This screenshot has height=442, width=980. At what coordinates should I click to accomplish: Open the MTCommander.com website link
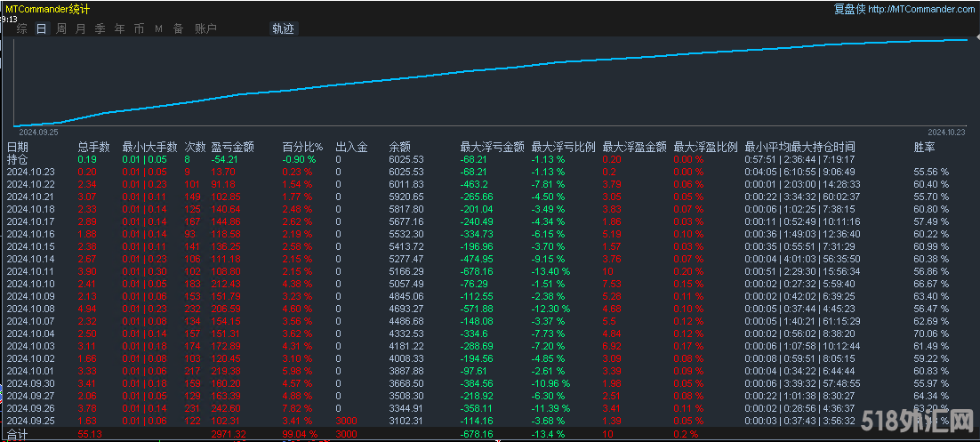coord(920,9)
